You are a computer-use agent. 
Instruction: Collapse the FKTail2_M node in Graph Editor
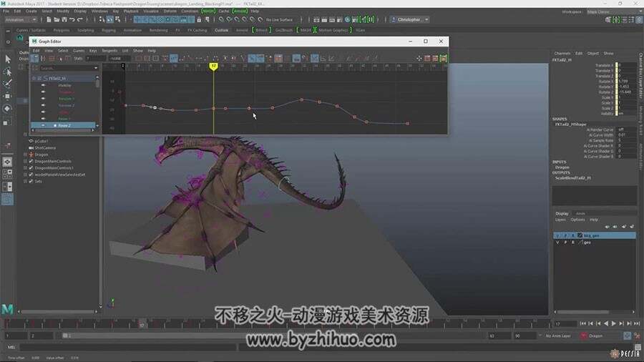(x=34, y=78)
